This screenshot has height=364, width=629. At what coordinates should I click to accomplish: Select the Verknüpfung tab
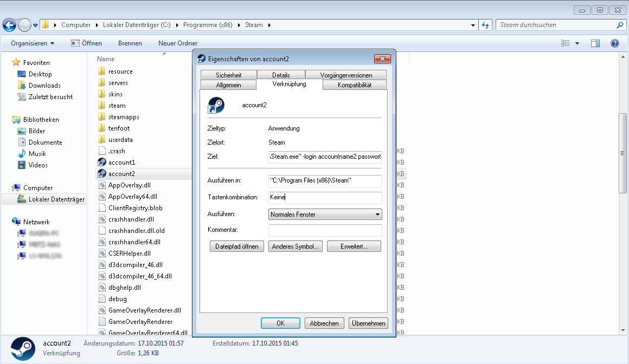click(x=289, y=84)
